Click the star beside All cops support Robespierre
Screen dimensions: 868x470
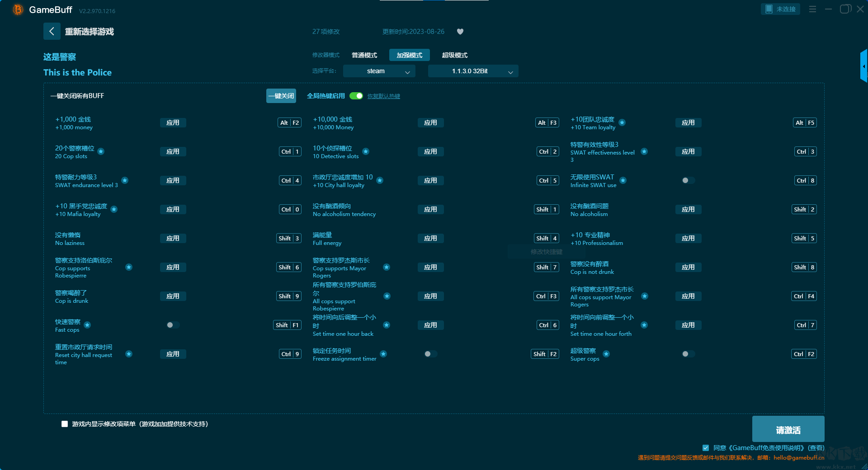click(x=387, y=296)
